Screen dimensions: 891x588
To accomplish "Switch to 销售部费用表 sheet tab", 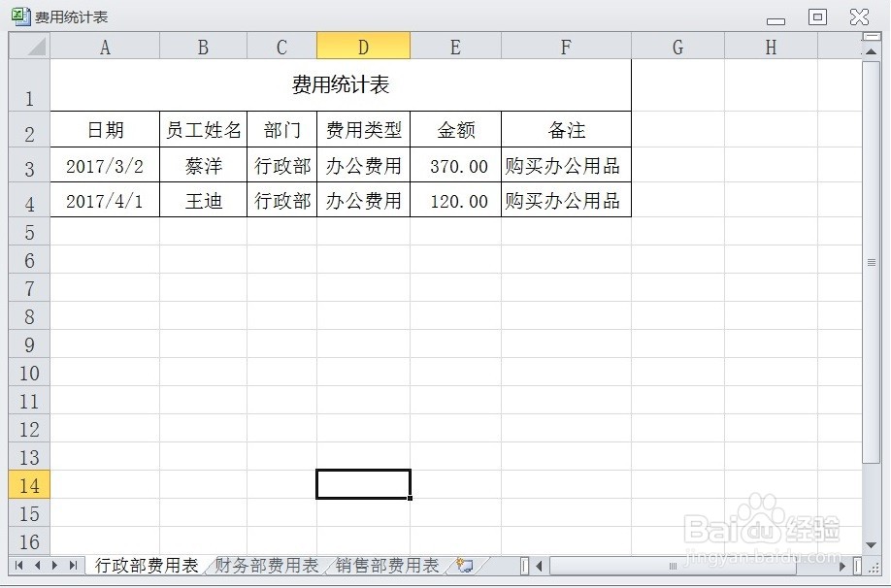I will pyautogui.click(x=387, y=566).
